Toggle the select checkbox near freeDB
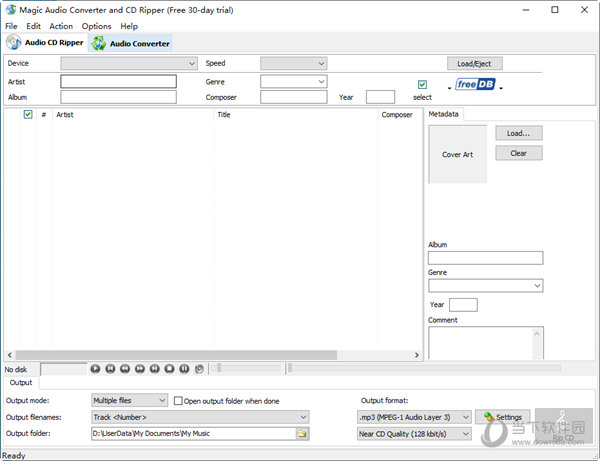The width and height of the screenshot is (600, 461). point(422,84)
